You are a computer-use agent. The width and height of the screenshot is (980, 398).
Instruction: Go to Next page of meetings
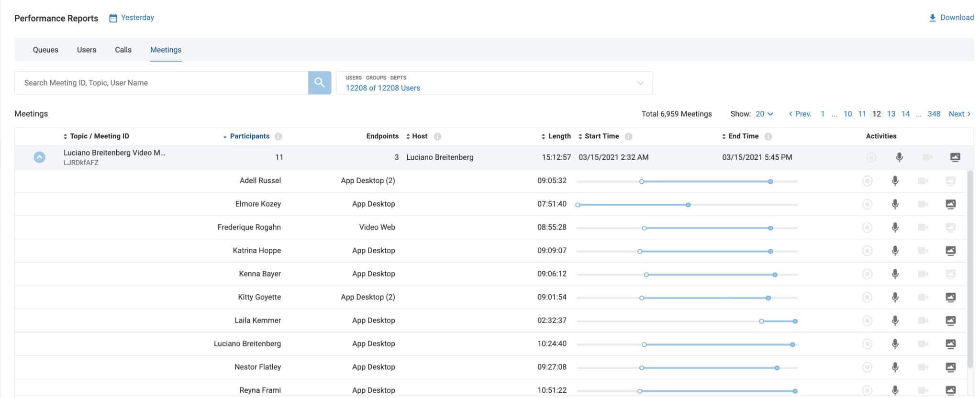[959, 114]
